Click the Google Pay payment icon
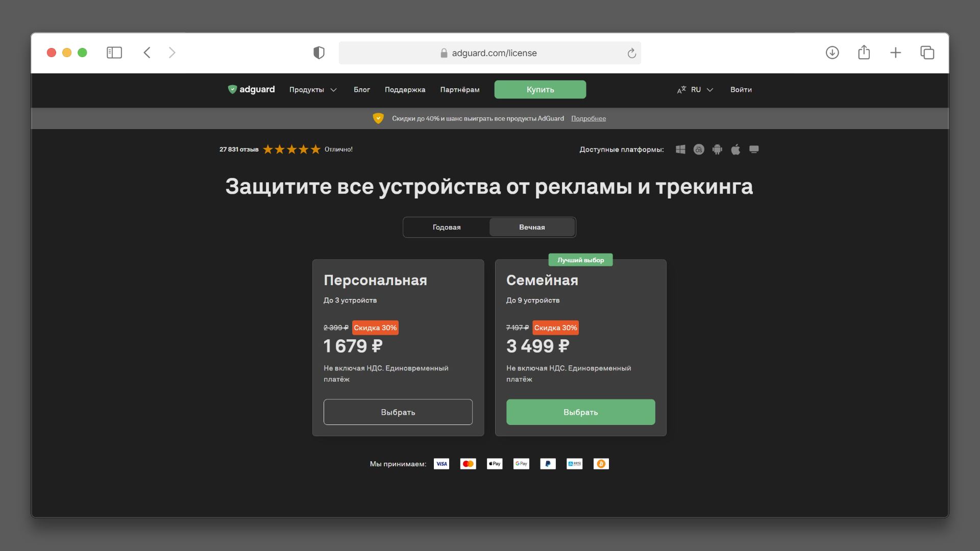The width and height of the screenshot is (980, 551). tap(521, 464)
